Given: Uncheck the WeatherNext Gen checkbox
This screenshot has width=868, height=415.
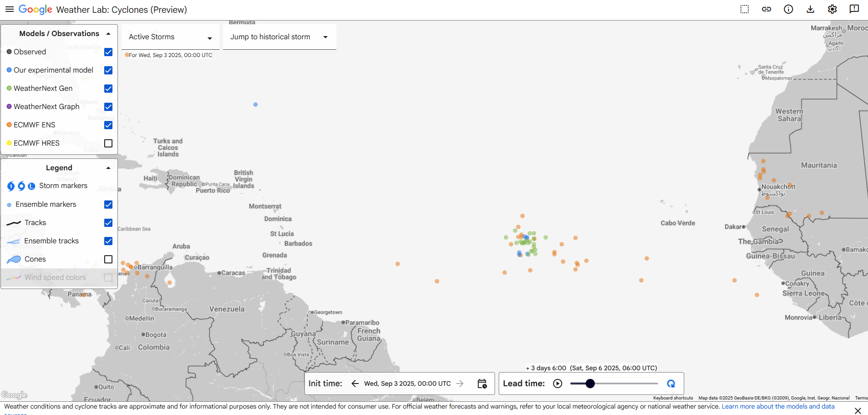Looking at the screenshot, I should click(108, 89).
